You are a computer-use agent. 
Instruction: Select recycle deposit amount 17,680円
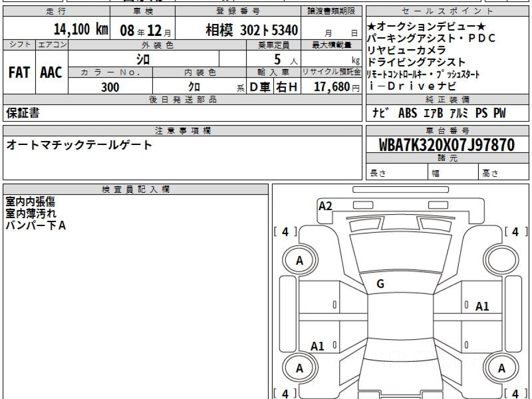[337, 87]
